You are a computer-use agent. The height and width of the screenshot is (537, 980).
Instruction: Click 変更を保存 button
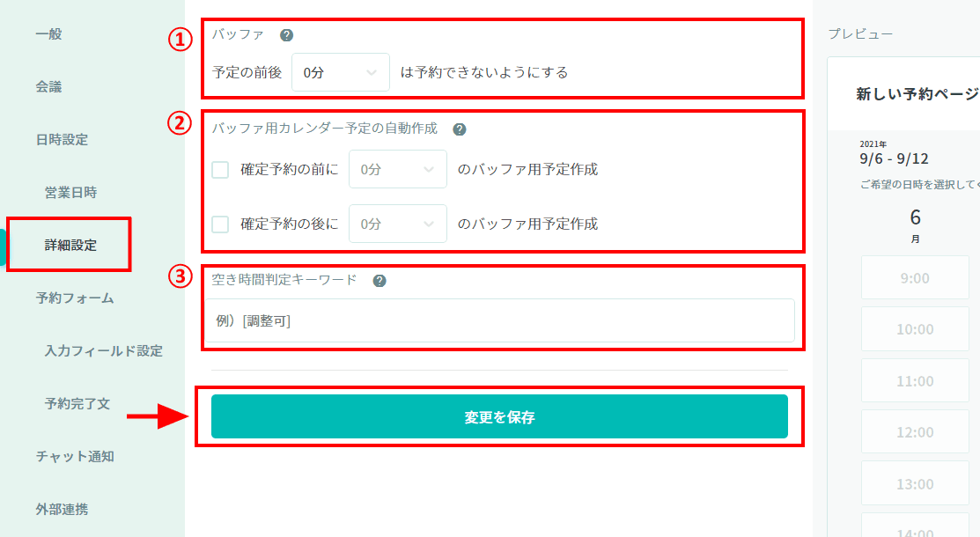point(499,416)
